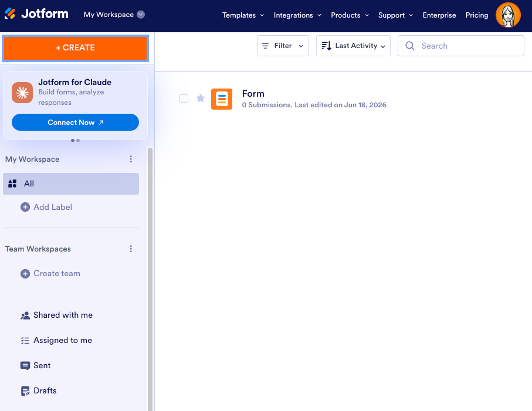
Task: Click the Jotform logo icon
Action: click(10, 13)
